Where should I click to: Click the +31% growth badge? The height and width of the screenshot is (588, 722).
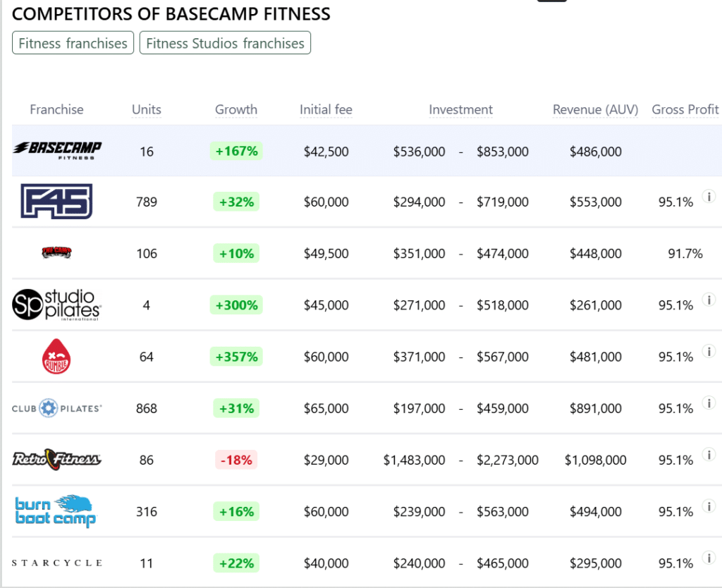(x=236, y=408)
